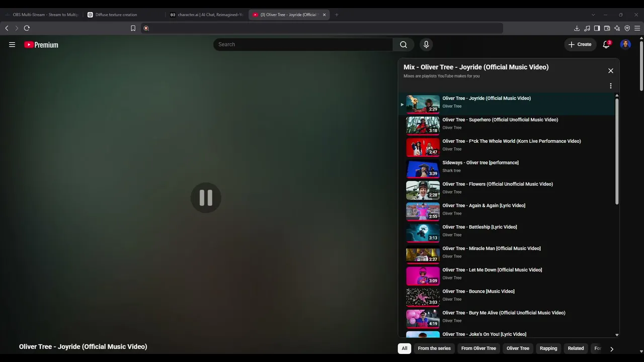Close the Mix playlist panel
This screenshot has height=362, width=644.
click(x=611, y=71)
